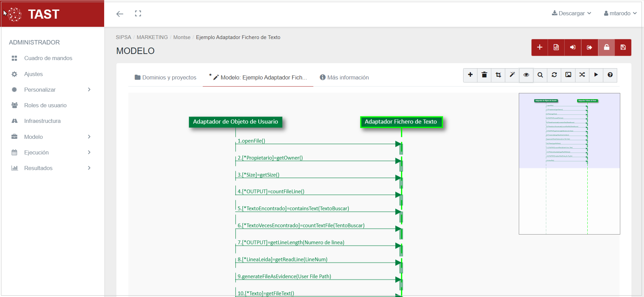Open the magnifier search tool
644x297 pixels.
540,75
